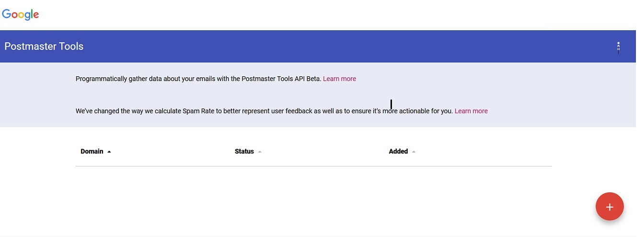Click the sort arrow beside Added

(x=414, y=152)
